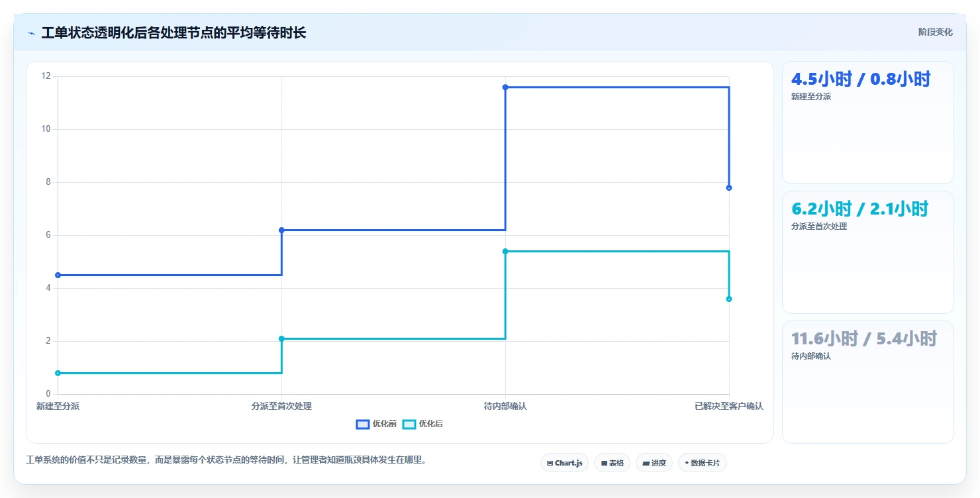980x498 pixels.
Task: Click the lightning icon beside the title
Action: click(31, 33)
